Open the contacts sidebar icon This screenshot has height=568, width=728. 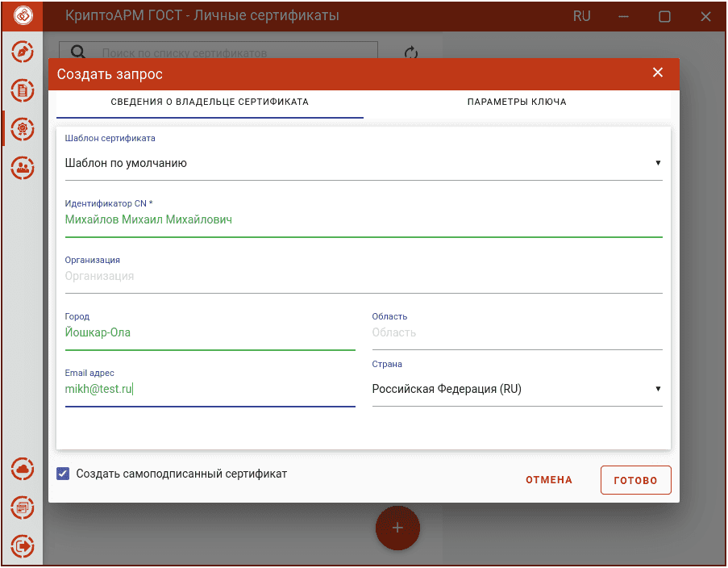pos(23,168)
